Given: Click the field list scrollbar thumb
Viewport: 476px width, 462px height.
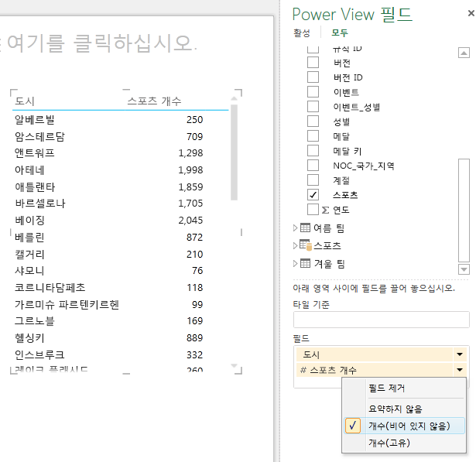Looking at the screenshot, I should [x=464, y=210].
